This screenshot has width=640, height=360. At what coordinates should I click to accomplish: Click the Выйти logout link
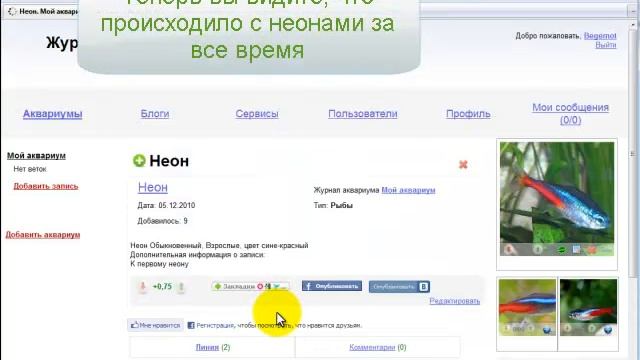click(606, 45)
